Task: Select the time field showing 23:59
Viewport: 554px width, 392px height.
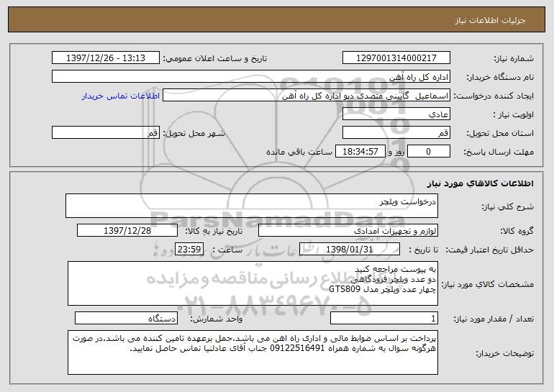Action: click(189, 250)
